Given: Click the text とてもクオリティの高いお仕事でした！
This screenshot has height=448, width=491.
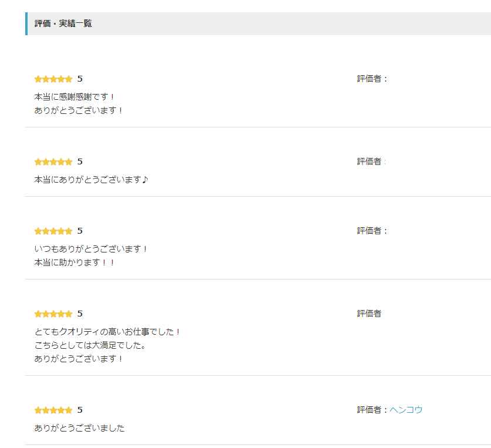Looking at the screenshot, I should (x=108, y=331).
